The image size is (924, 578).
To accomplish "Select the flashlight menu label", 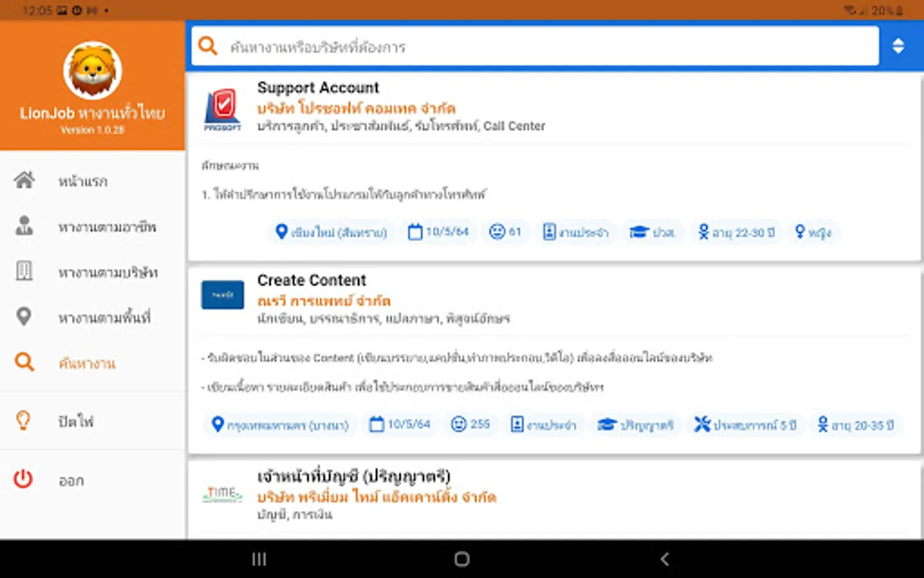I will pos(76,421).
